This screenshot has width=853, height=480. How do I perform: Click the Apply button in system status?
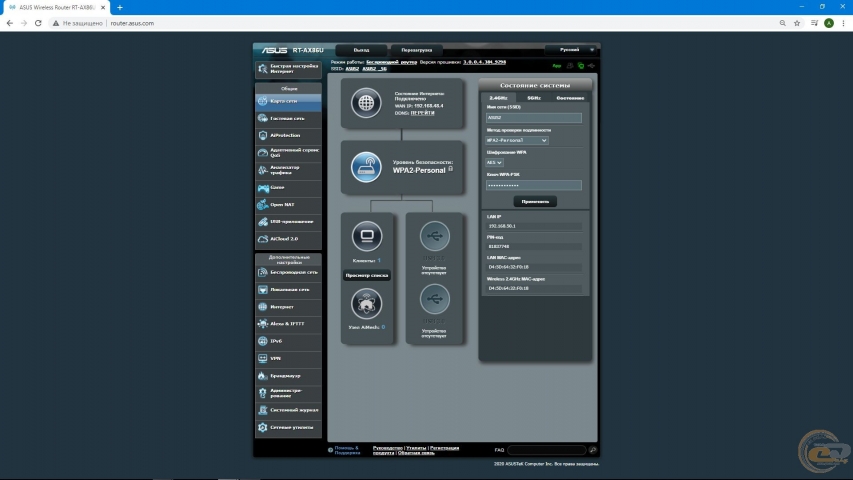[x=535, y=202]
